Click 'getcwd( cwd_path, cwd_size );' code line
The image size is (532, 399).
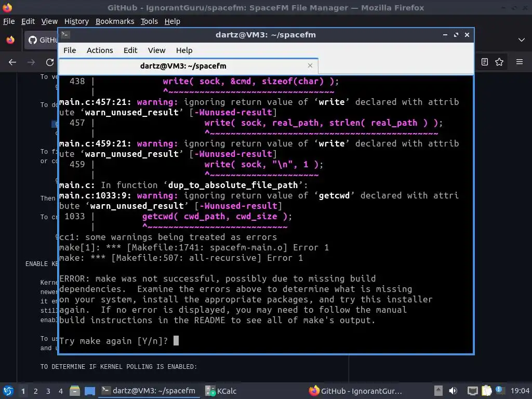pyautogui.click(x=217, y=216)
